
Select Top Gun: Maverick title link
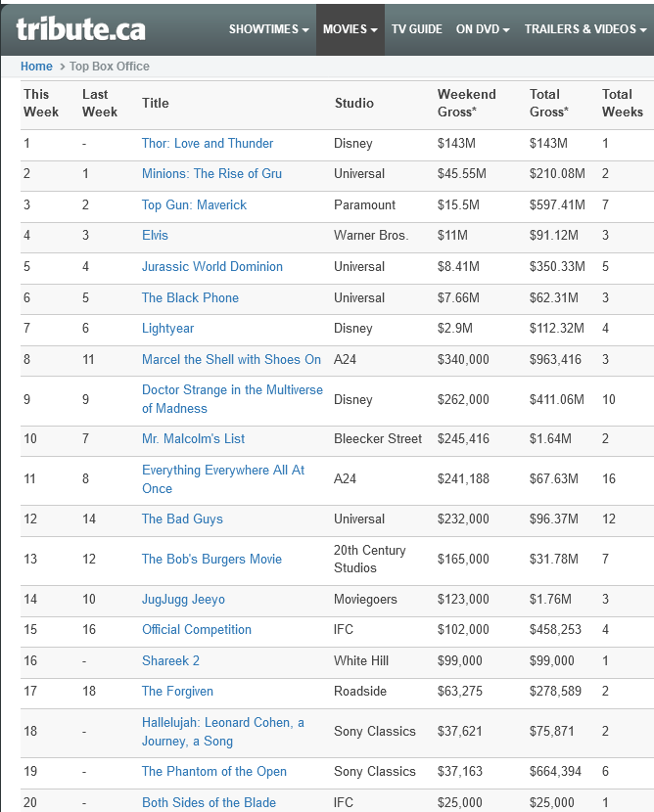pos(194,205)
